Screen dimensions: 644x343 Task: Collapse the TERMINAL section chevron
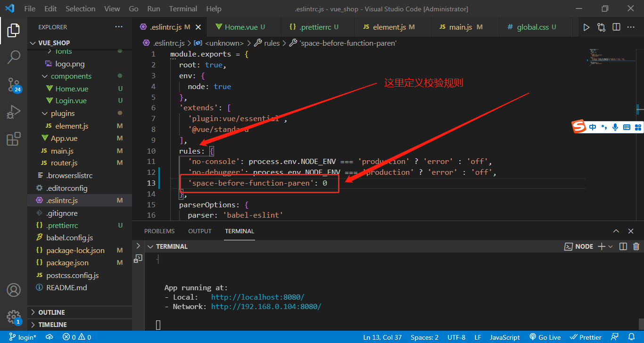(x=150, y=246)
